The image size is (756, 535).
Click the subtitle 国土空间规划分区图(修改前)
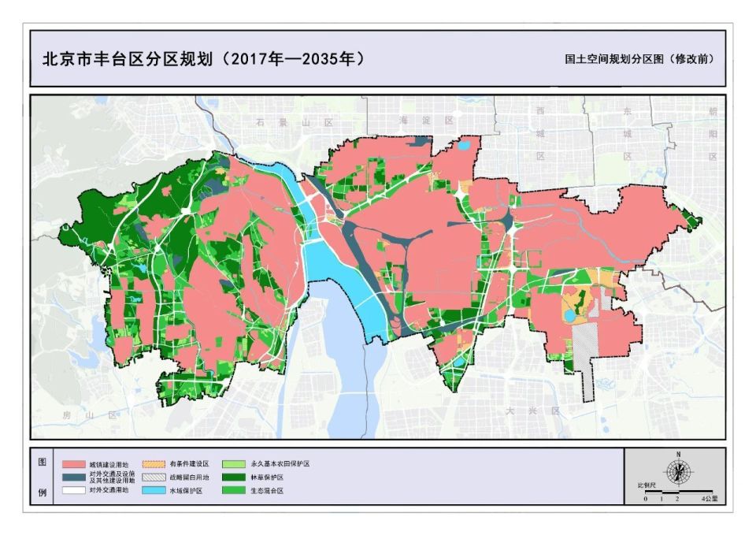point(639,59)
